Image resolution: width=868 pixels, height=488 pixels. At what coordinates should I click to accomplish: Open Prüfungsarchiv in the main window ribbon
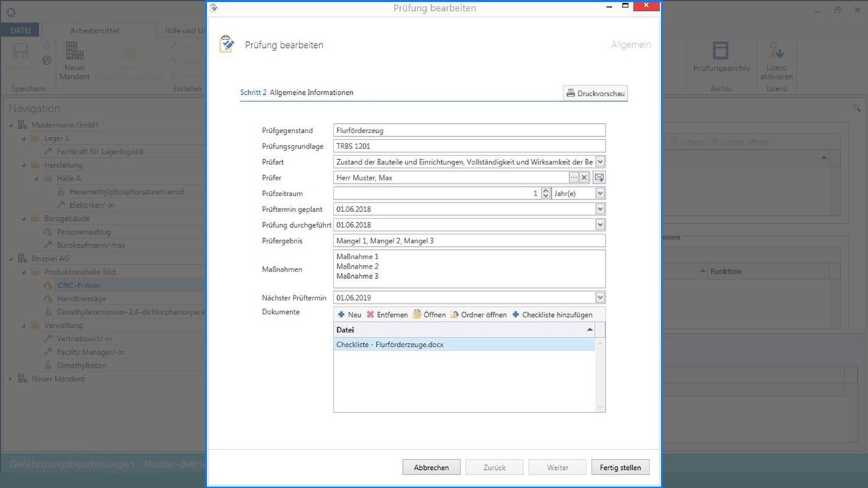pos(720,57)
